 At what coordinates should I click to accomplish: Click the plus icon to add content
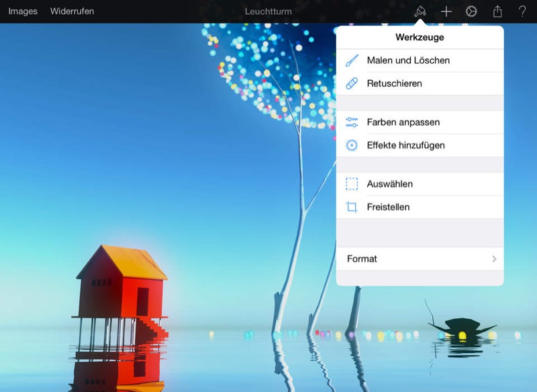(x=446, y=11)
